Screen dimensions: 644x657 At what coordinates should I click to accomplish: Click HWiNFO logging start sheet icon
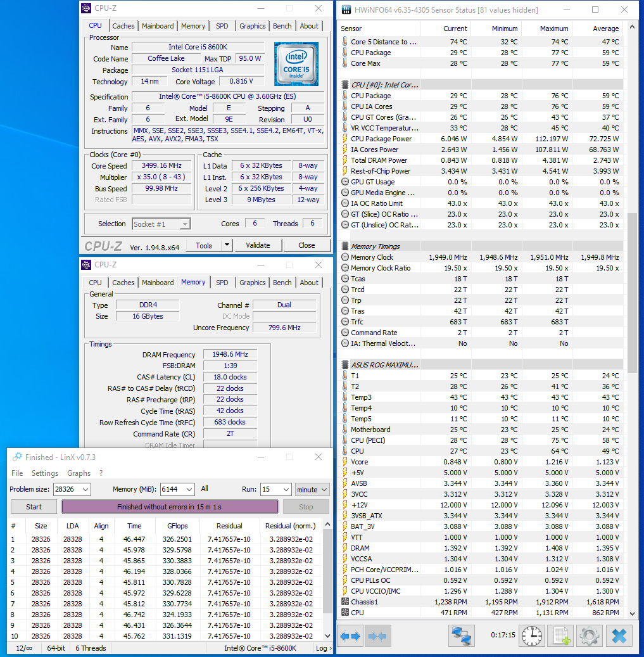(561, 636)
